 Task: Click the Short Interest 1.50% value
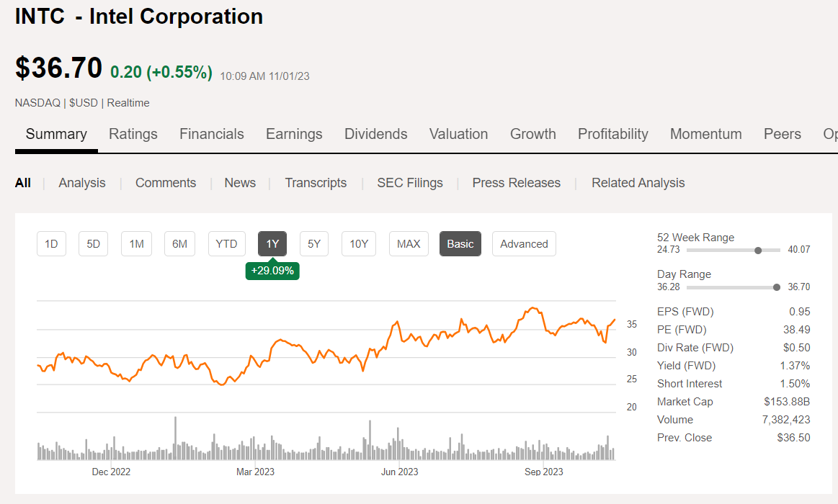[x=795, y=384]
